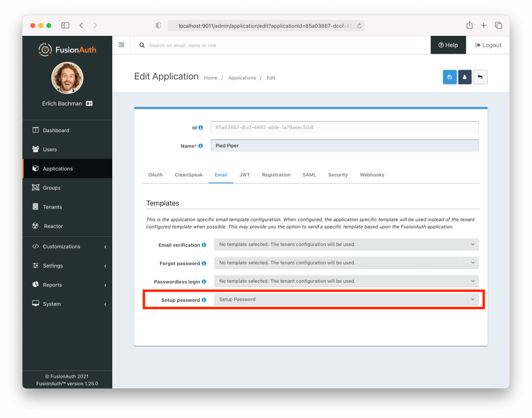Click the Id input field
Viewport: 532px width, 418px height.
[345, 127]
